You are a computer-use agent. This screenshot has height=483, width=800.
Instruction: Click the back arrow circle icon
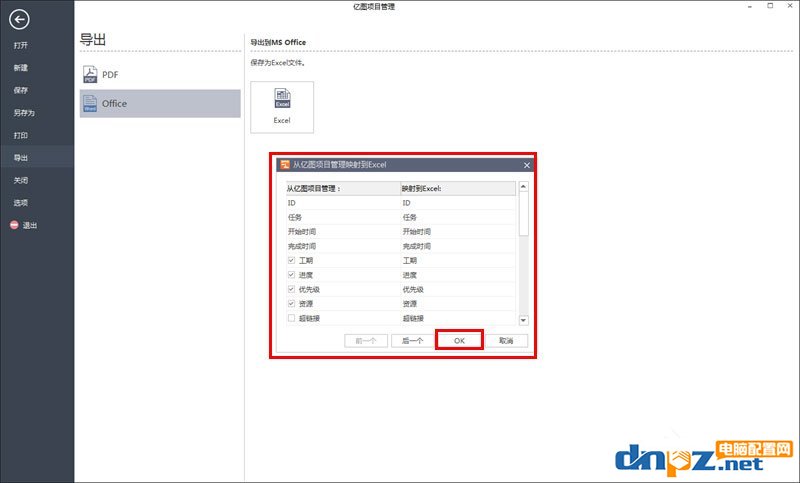click(x=19, y=19)
